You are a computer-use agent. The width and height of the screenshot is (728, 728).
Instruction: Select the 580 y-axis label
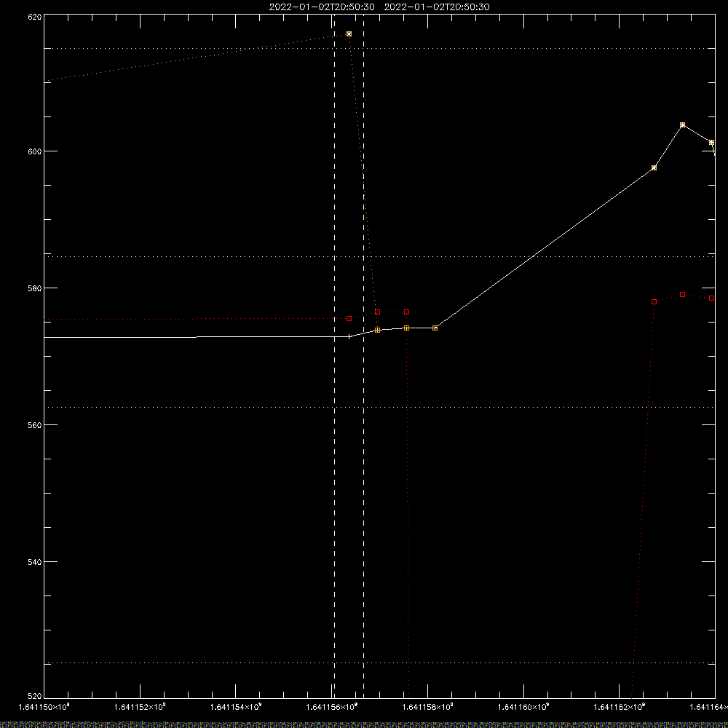(x=35, y=288)
